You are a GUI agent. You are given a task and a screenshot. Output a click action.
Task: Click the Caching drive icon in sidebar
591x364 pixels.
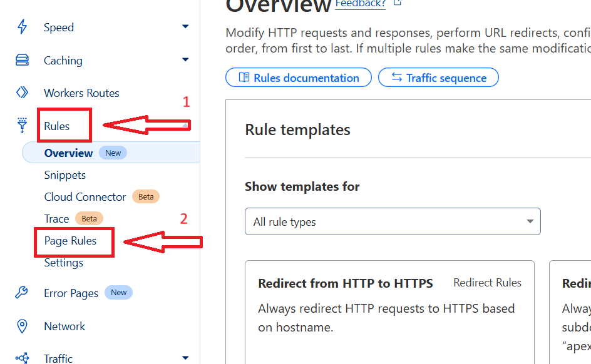click(x=22, y=60)
